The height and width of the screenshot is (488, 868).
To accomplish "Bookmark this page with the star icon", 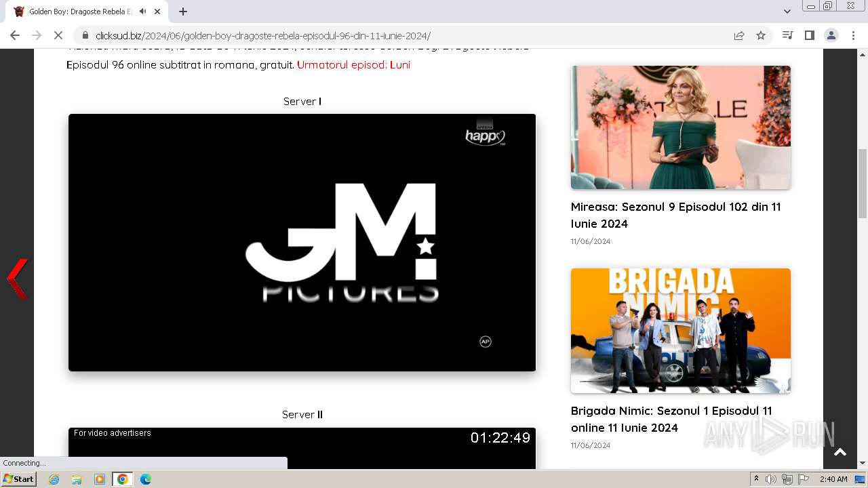I will pyautogui.click(x=761, y=35).
